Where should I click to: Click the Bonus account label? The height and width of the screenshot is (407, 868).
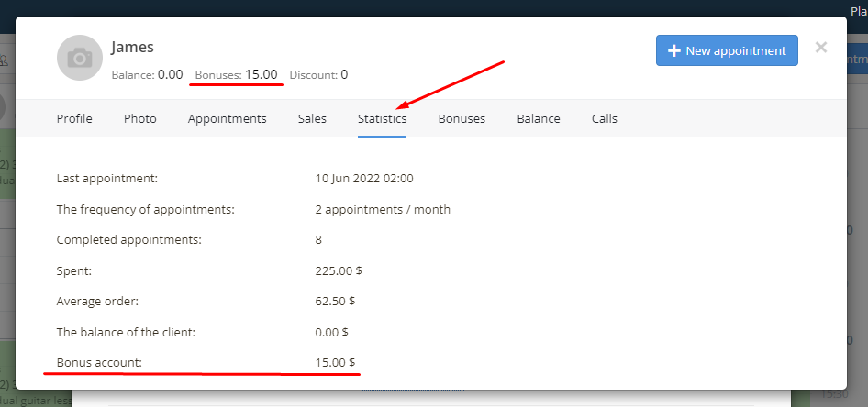coord(100,363)
